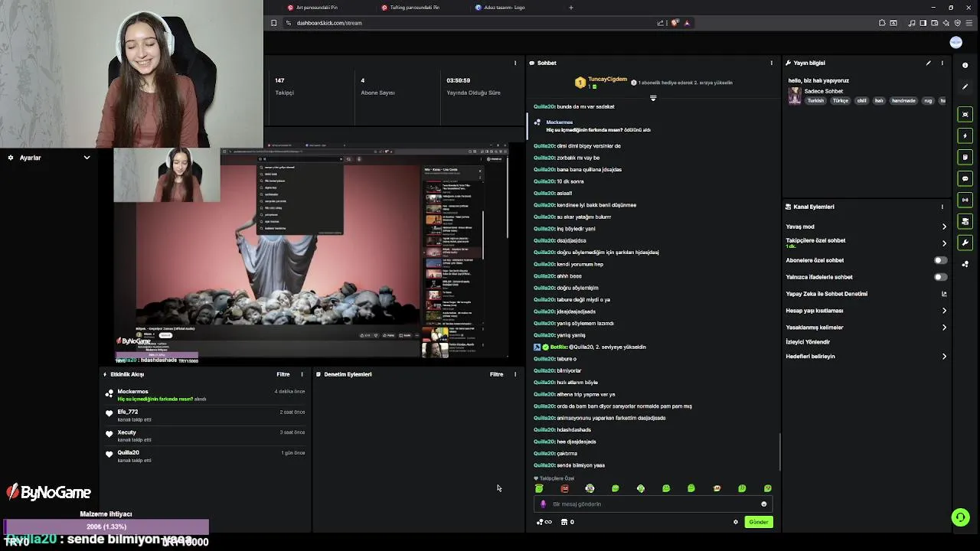Open Etkinlik Akışı three-dot menu
The width and height of the screenshot is (980, 551).
coord(302,374)
